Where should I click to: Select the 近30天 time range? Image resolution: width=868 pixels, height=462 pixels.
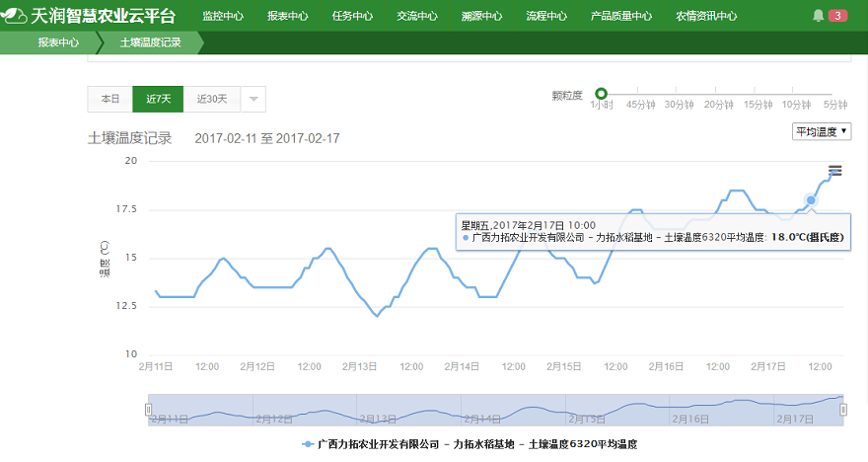click(x=211, y=99)
